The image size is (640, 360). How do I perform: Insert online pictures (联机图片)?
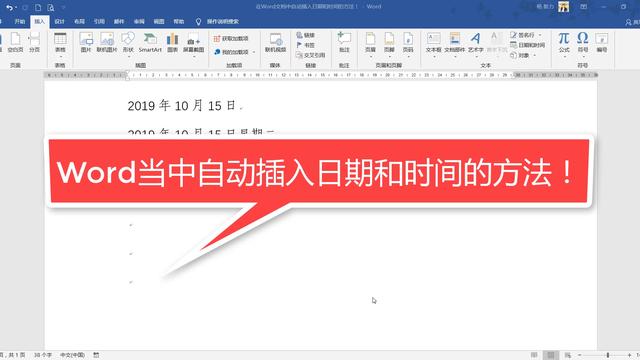107,43
